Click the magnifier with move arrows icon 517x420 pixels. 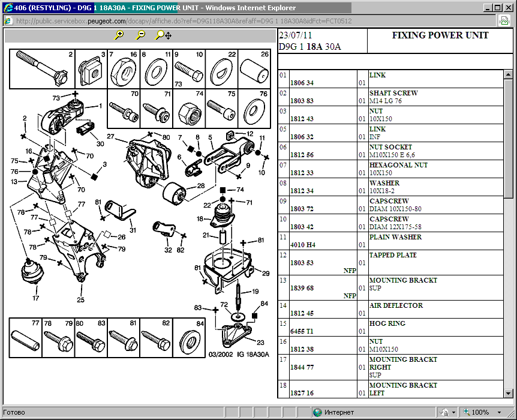click(163, 35)
